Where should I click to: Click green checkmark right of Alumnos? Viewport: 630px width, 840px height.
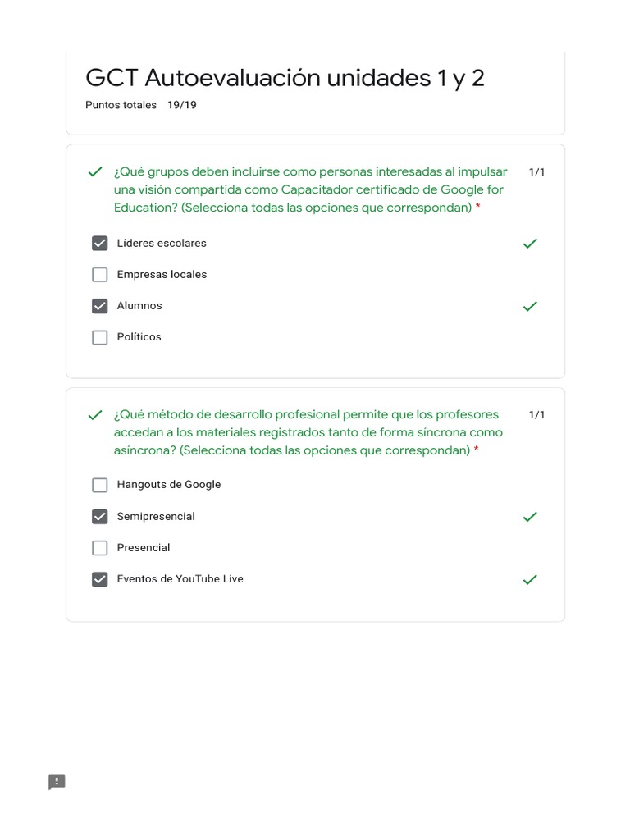coord(530,306)
